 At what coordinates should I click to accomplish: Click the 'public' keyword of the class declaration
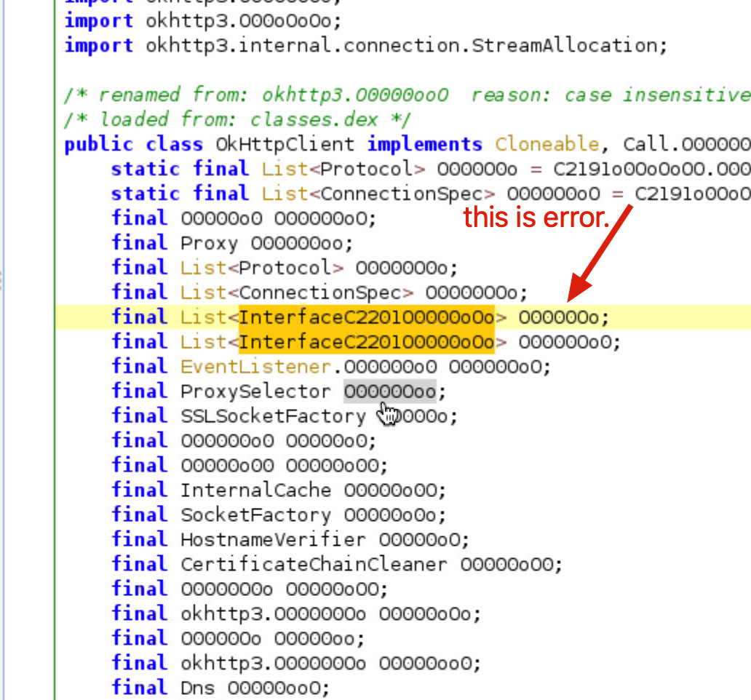point(99,144)
